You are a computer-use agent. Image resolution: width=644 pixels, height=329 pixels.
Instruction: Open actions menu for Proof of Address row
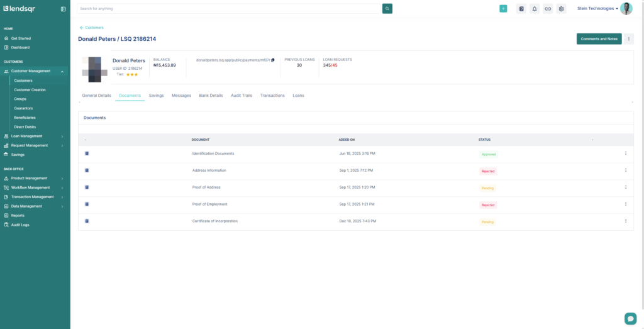(626, 187)
